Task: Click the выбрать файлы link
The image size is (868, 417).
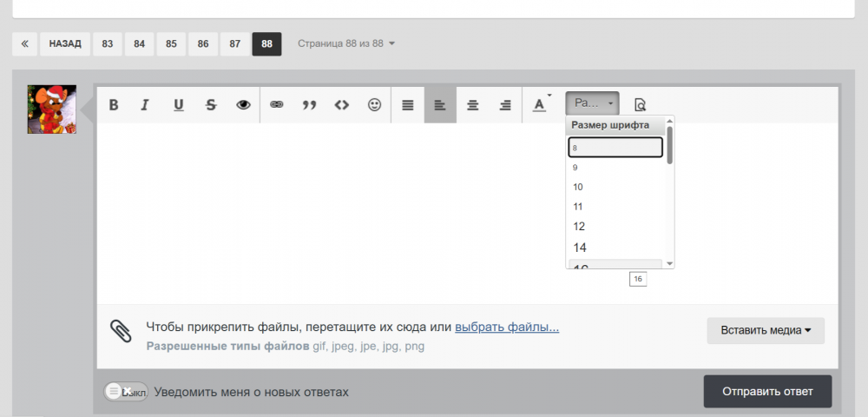Action: pyautogui.click(x=507, y=327)
